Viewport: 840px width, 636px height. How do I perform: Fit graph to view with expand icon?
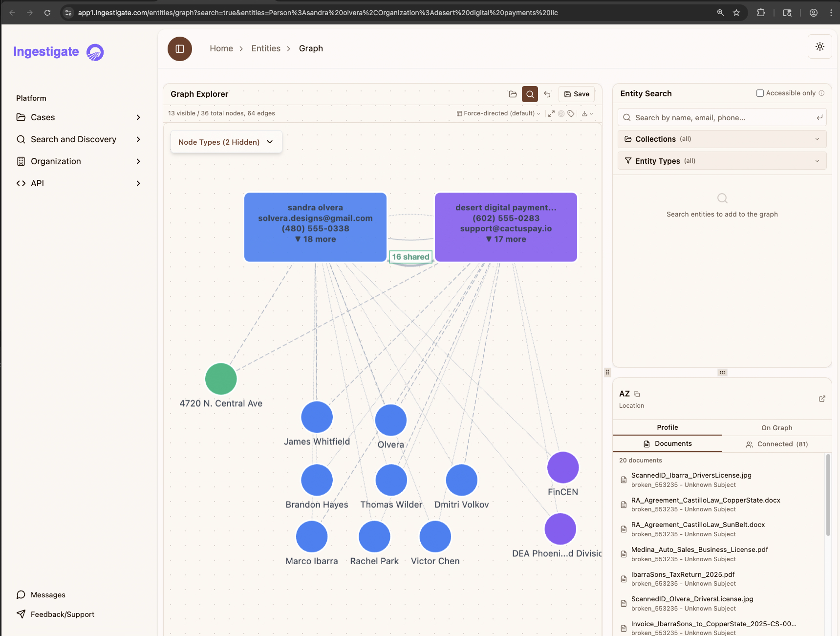pyautogui.click(x=551, y=113)
